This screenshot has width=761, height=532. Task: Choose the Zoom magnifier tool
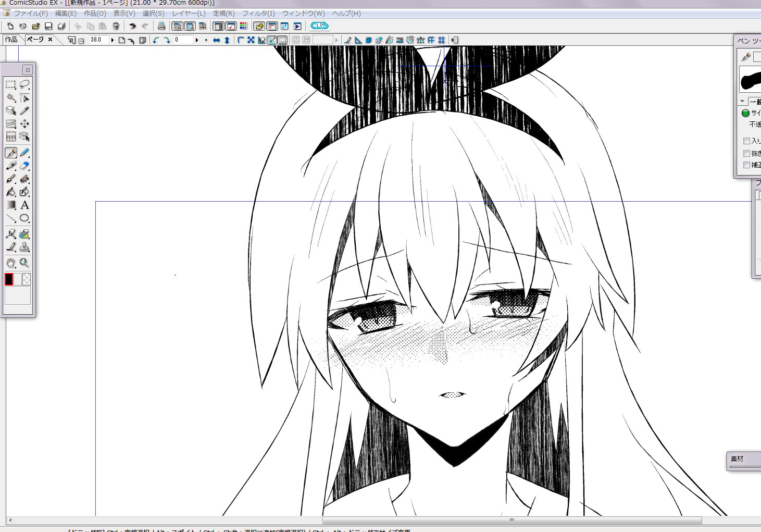(x=24, y=263)
